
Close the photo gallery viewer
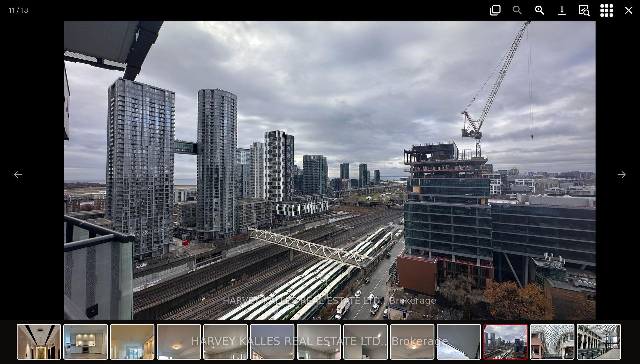click(x=628, y=10)
